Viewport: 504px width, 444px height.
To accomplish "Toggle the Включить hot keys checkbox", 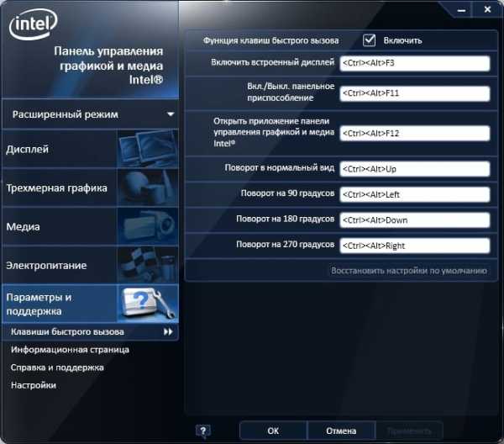I will click(369, 40).
